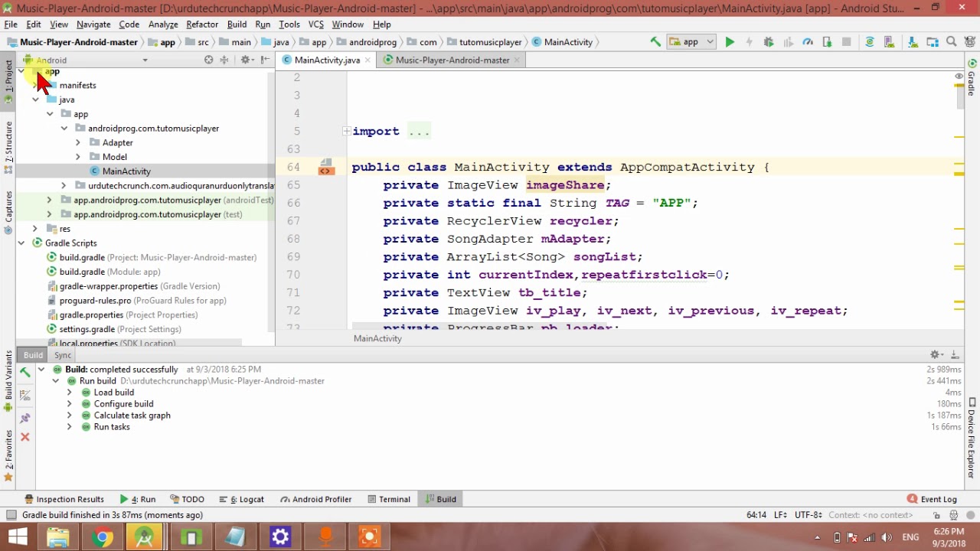Open the VCS menu
980x551 pixels.
[315, 24]
